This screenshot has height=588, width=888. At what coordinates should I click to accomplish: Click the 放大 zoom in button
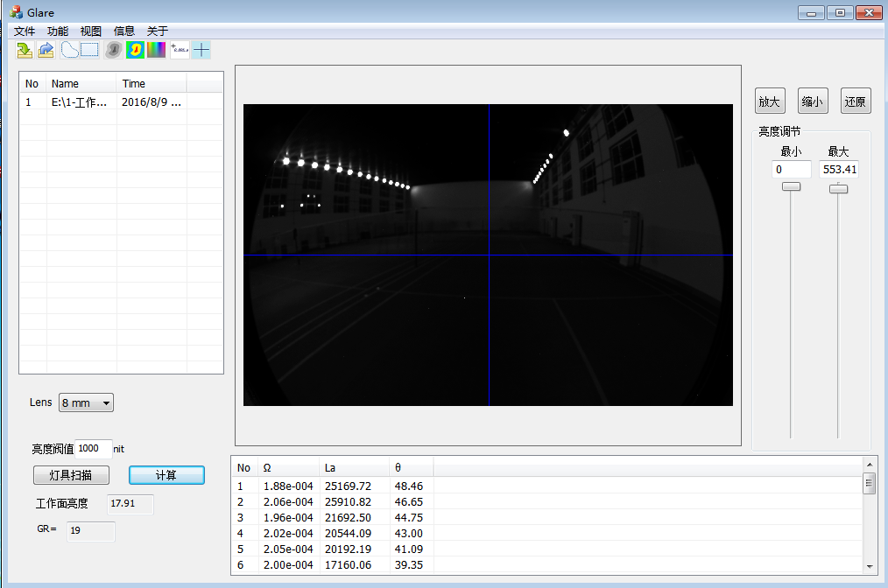tap(770, 101)
